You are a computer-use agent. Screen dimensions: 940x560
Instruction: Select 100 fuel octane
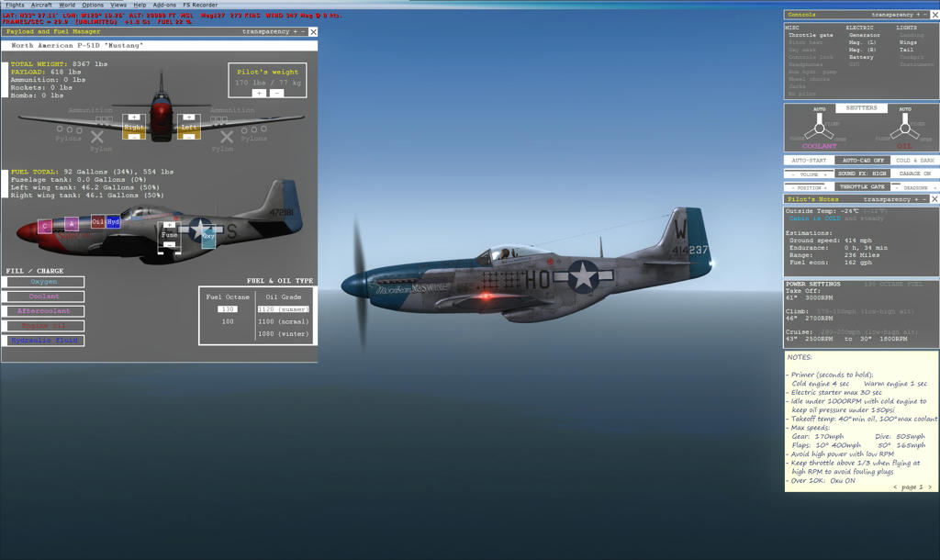(228, 322)
